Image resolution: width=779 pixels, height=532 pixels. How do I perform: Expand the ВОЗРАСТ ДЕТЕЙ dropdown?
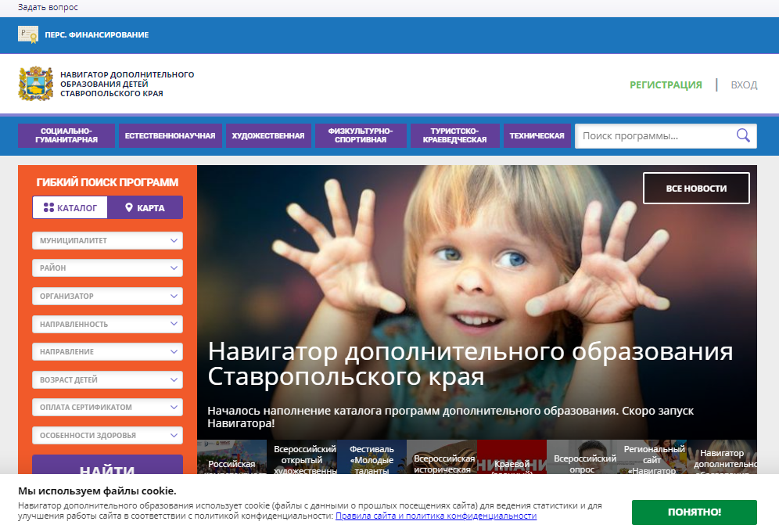[x=107, y=380]
